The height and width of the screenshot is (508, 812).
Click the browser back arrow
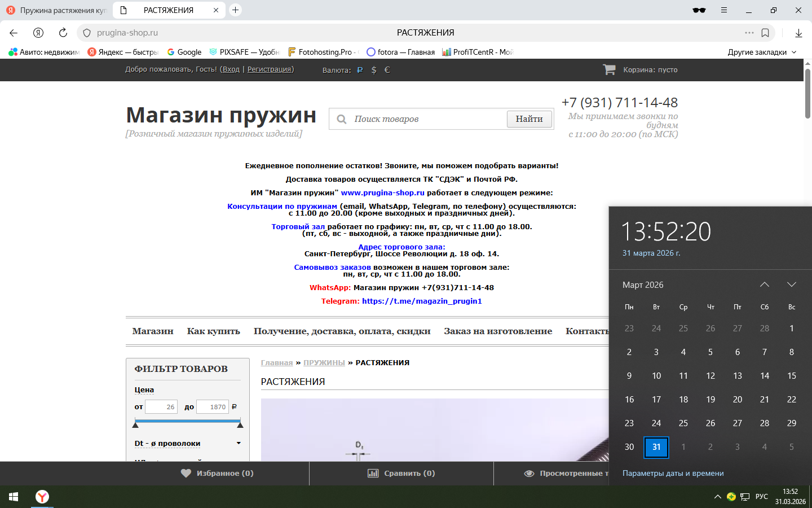(x=14, y=33)
